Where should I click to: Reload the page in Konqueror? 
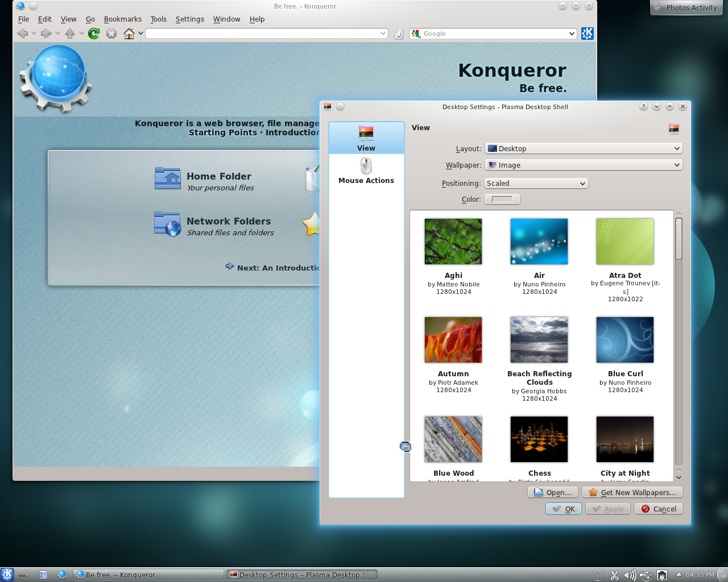point(94,34)
